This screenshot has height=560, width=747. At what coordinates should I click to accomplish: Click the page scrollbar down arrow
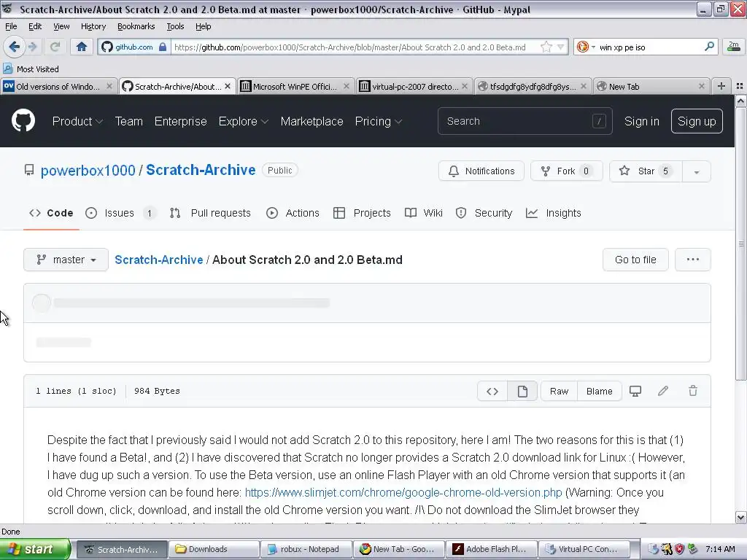[741, 517]
